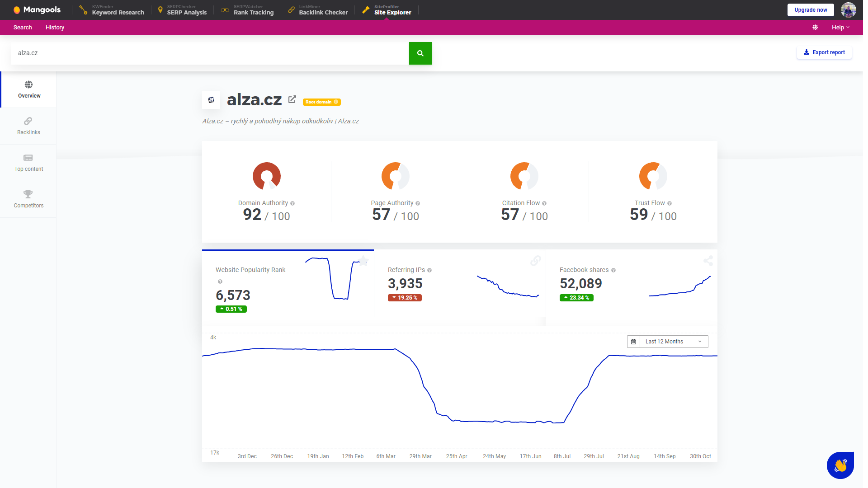Click Trust Flow help icon

[x=670, y=203]
